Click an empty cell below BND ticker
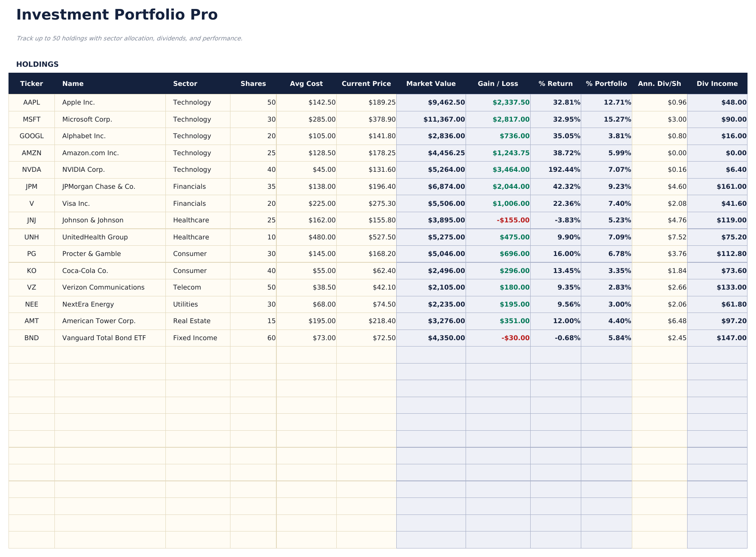Image resolution: width=756 pixels, height=557 pixels. click(x=31, y=355)
